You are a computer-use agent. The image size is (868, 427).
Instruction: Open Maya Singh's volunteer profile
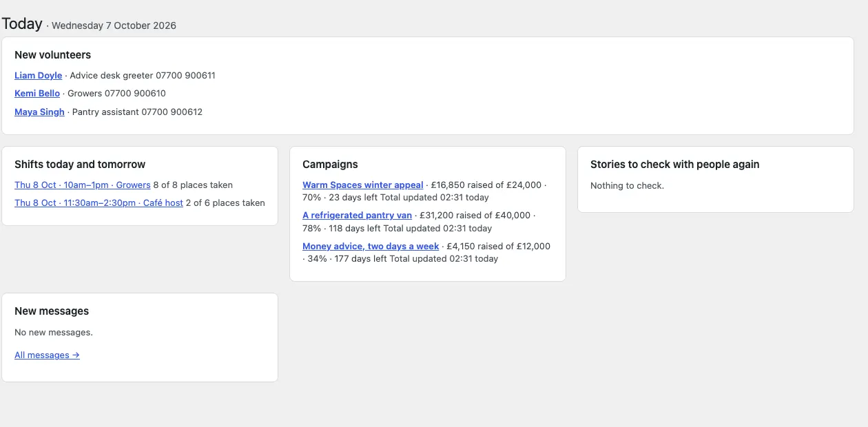39,112
